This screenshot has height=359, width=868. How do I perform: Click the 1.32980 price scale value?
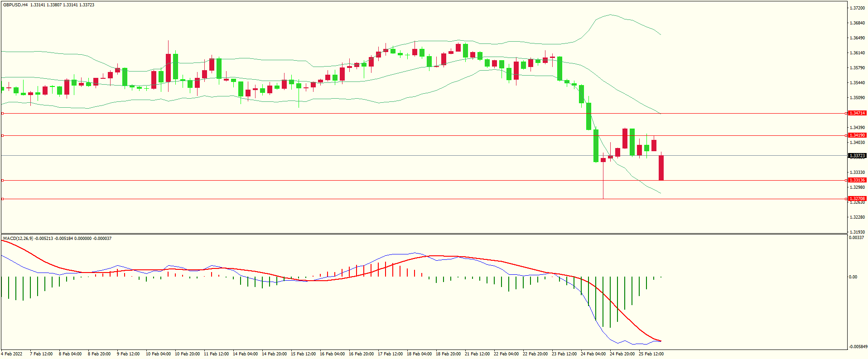coord(857,187)
